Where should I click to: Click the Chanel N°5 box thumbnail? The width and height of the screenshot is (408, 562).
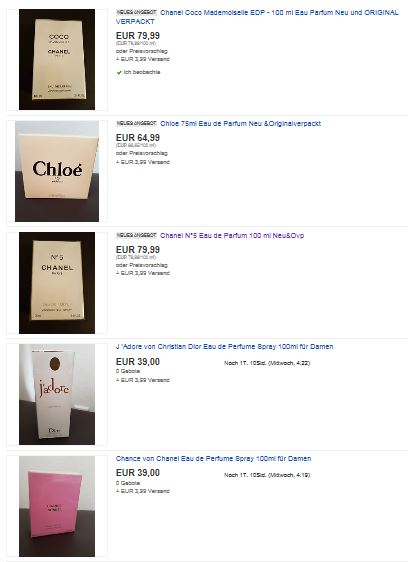[x=57, y=283]
